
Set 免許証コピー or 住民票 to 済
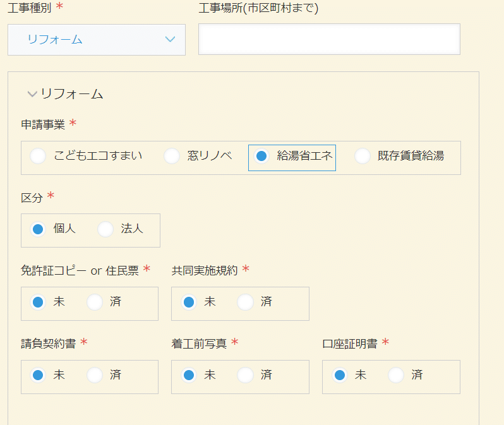tap(95, 302)
